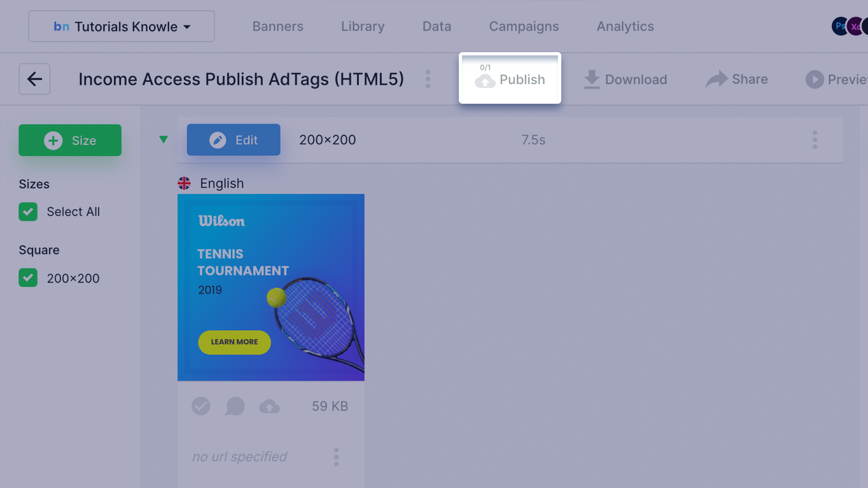Open the Wilson tennis banner thumbnail
The height and width of the screenshot is (488, 868).
click(271, 288)
